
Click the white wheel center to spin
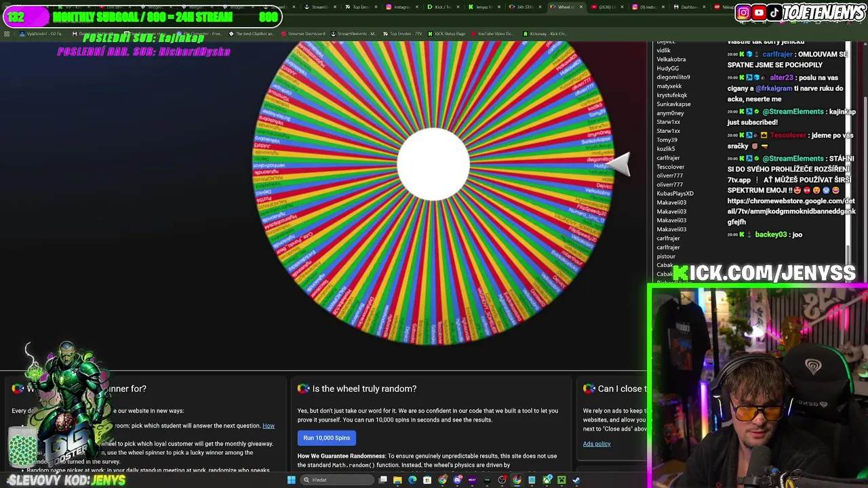click(x=433, y=165)
